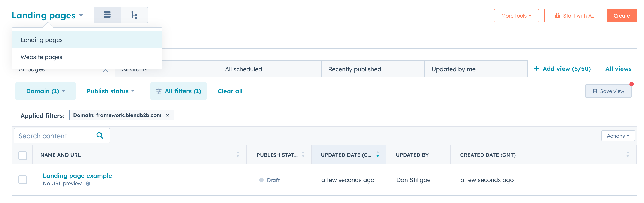Image resolution: width=644 pixels, height=203 pixels.
Task: Switch to the site tree view icon
Action: [x=134, y=15]
